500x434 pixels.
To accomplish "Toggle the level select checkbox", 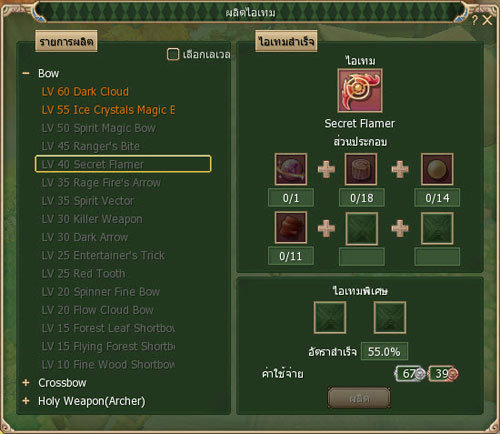I will [x=173, y=54].
